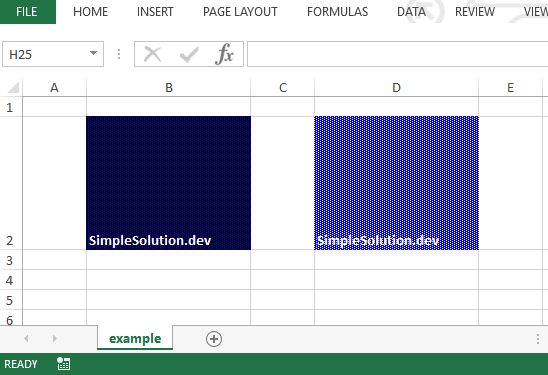
Task: Select the bright blue dotted cell D2
Action: click(396, 183)
